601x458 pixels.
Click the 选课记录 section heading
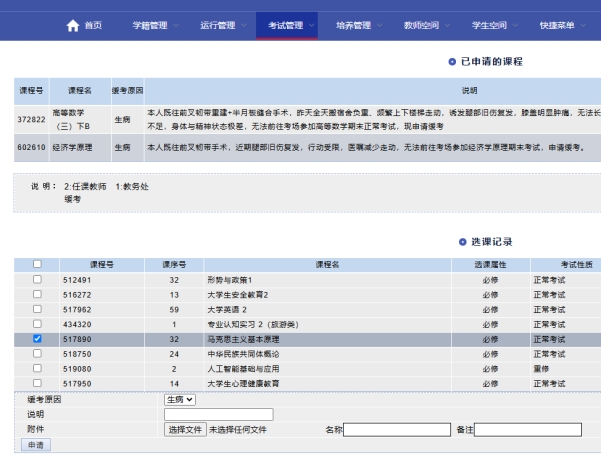(492, 242)
